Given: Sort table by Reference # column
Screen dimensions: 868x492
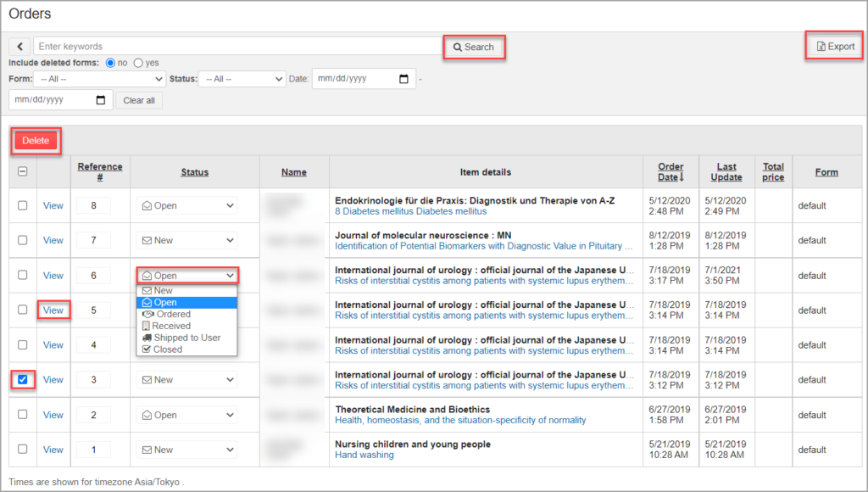Looking at the screenshot, I should (x=100, y=171).
